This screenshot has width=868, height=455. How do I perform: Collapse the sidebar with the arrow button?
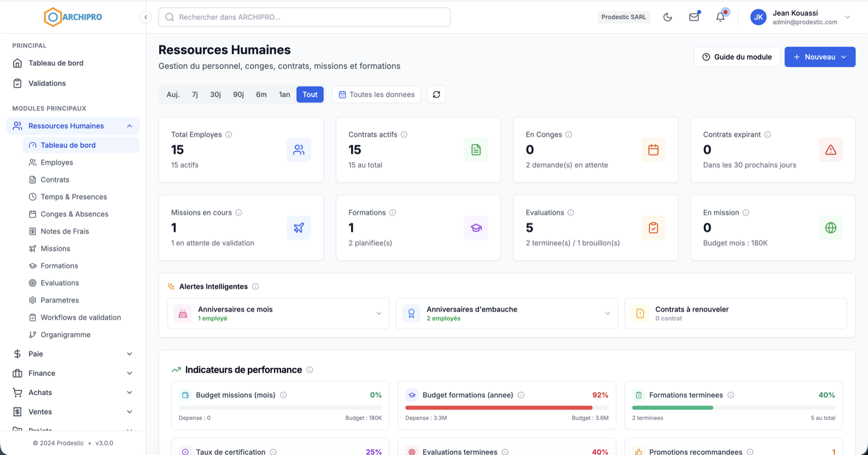click(145, 17)
